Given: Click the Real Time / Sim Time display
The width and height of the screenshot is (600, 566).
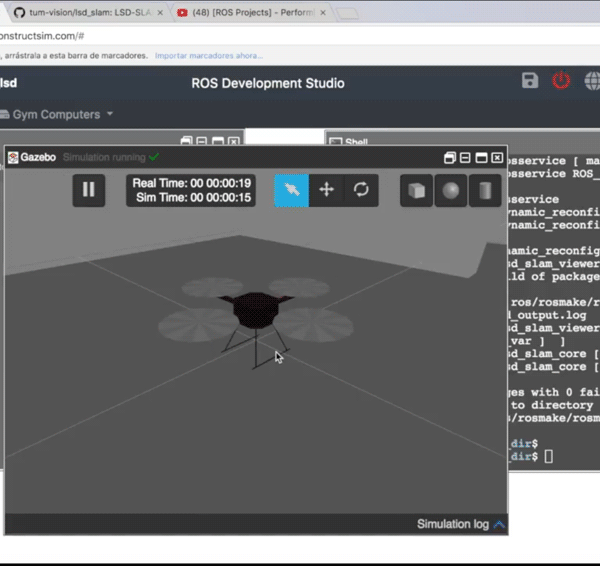Looking at the screenshot, I should click(x=191, y=190).
